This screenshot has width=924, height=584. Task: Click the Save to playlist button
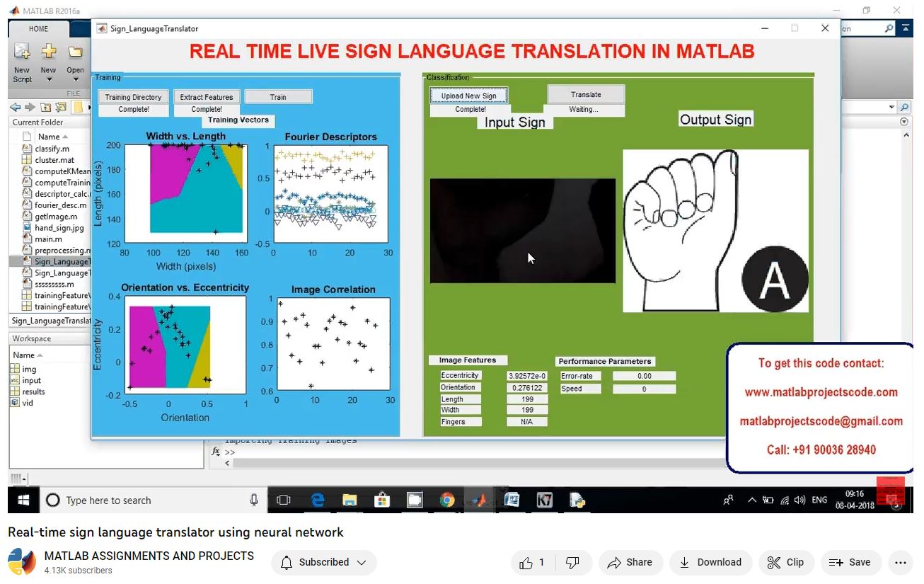[x=851, y=563]
